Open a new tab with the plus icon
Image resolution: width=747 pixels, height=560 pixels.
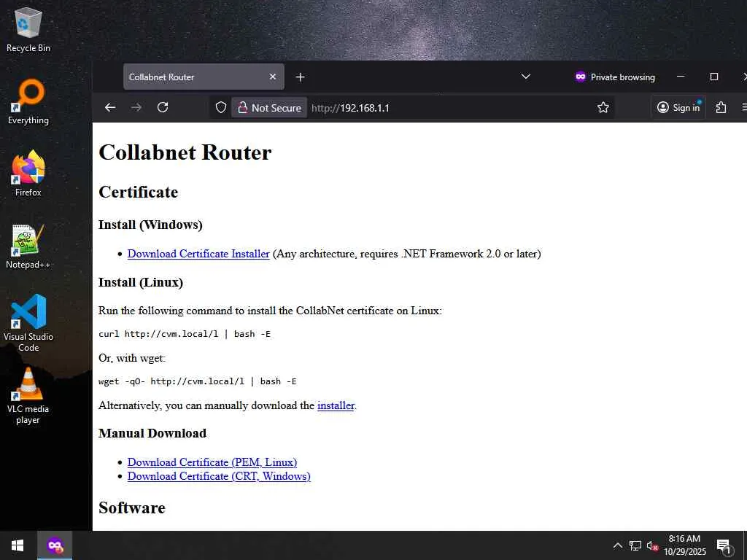point(300,77)
